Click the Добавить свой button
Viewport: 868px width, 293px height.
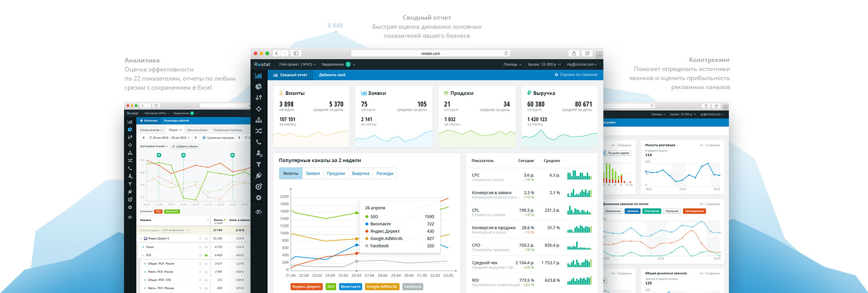pyautogui.click(x=332, y=75)
